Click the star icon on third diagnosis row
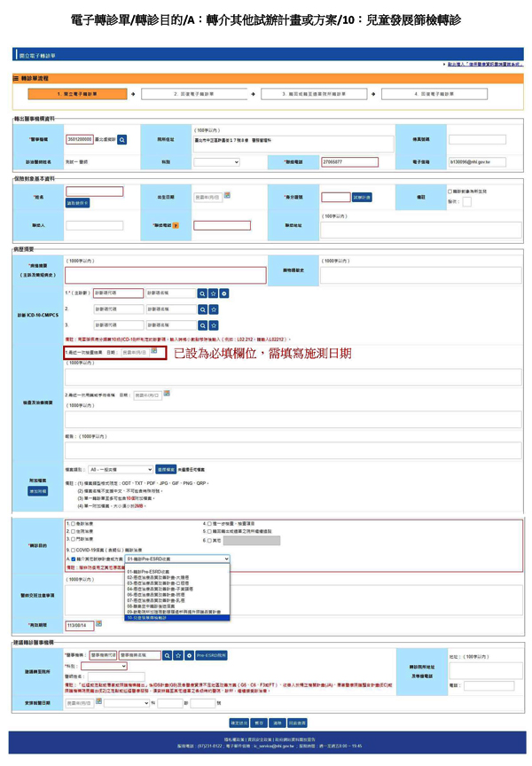The width and height of the screenshot is (532, 766). pyautogui.click(x=214, y=325)
